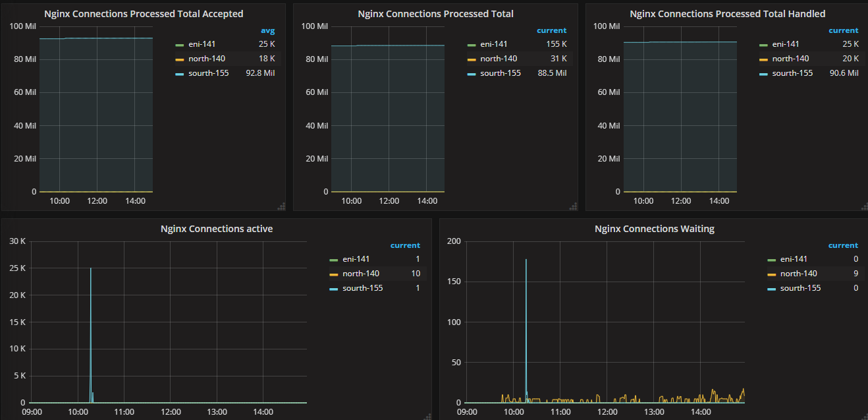868x420 pixels.
Task: Sort Connections Waiting legend by current column
Action: point(843,245)
